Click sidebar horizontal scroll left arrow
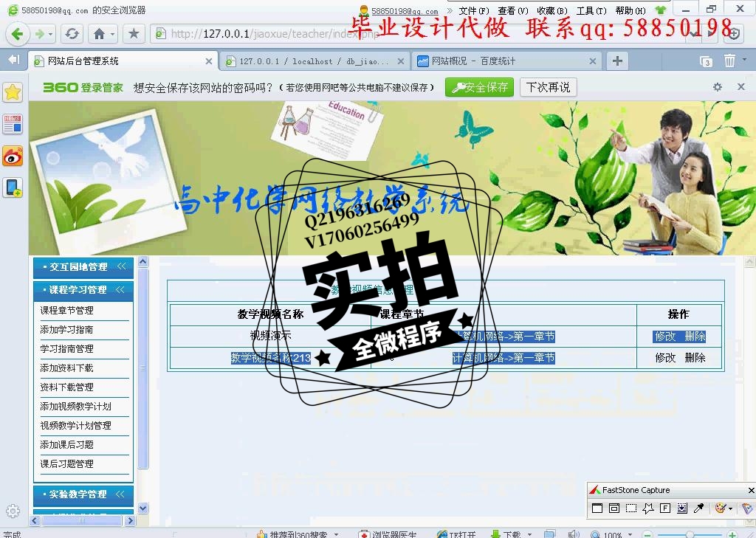The width and height of the screenshot is (756, 538). (35, 521)
